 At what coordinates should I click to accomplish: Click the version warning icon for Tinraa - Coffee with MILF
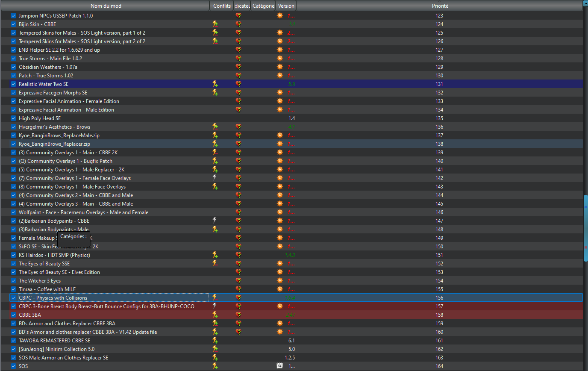pos(280,289)
